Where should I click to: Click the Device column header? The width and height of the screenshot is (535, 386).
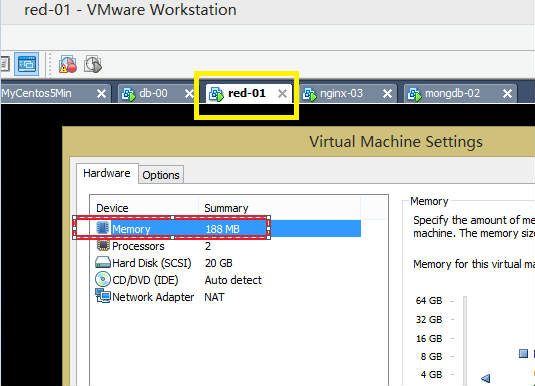pyautogui.click(x=112, y=208)
